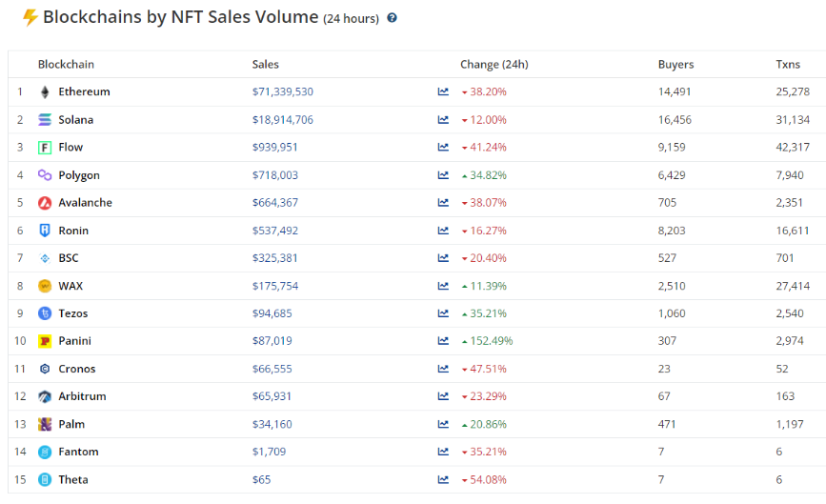Open the Ronin blockchain link
Screen dimensions: 826x504
tap(73, 231)
